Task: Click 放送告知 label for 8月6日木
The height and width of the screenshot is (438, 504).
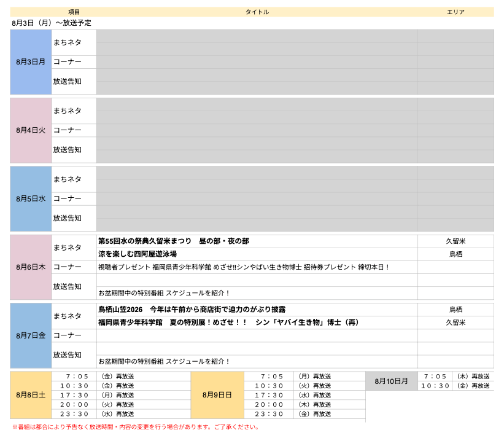Action: click(x=68, y=286)
